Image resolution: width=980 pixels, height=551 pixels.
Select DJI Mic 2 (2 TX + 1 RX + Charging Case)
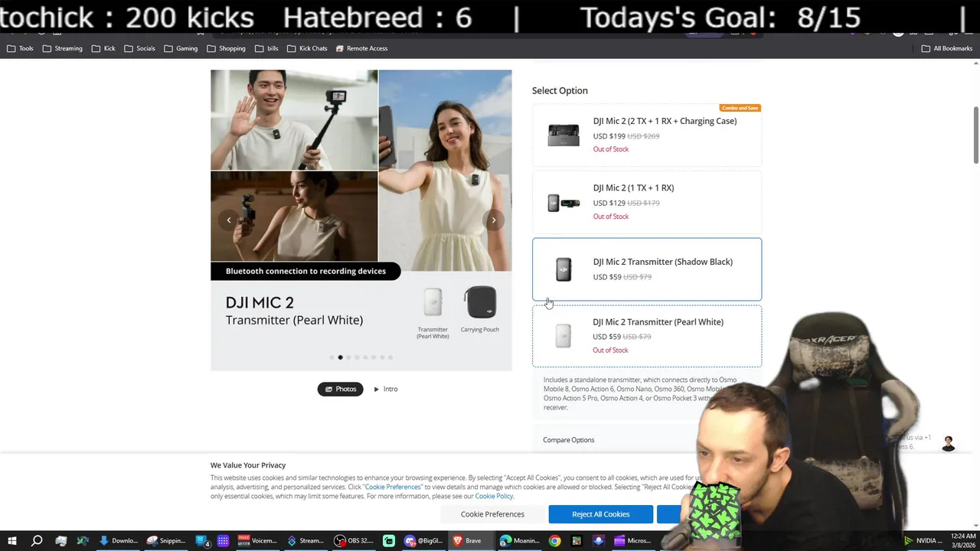[647, 135]
